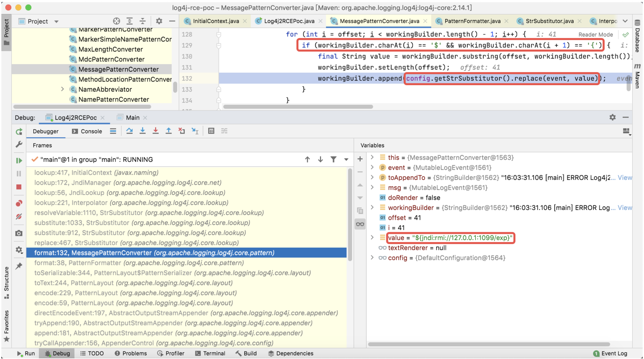Click the Step Over debugger icon
644x359 pixels.
click(130, 131)
